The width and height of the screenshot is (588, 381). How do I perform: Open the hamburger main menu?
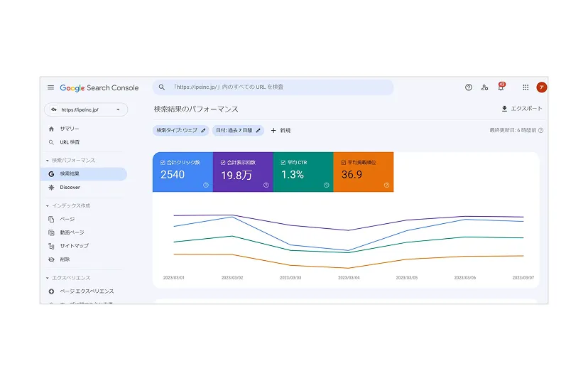[50, 87]
